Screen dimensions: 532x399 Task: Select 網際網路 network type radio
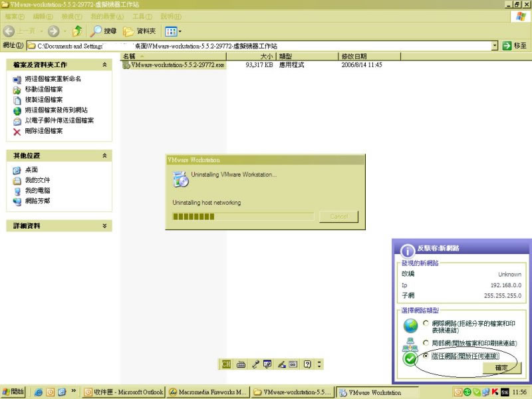coord(426,323)
